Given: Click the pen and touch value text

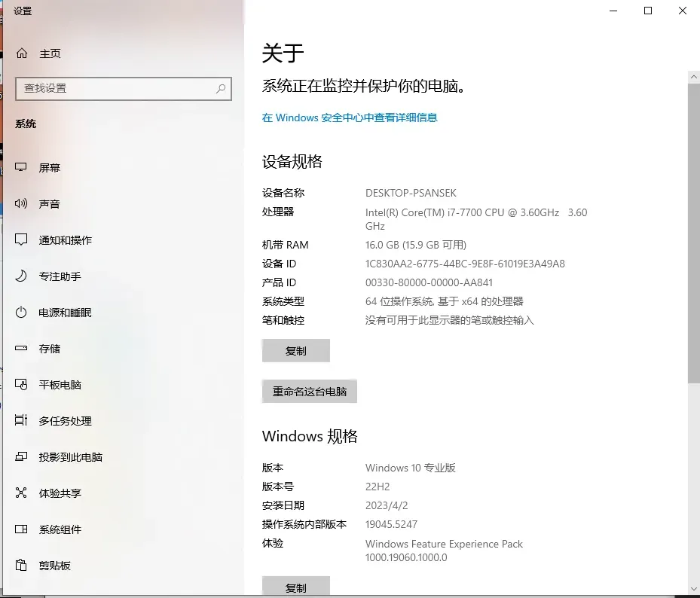Looking at the screenshot, I should click(x=450, y=320).
